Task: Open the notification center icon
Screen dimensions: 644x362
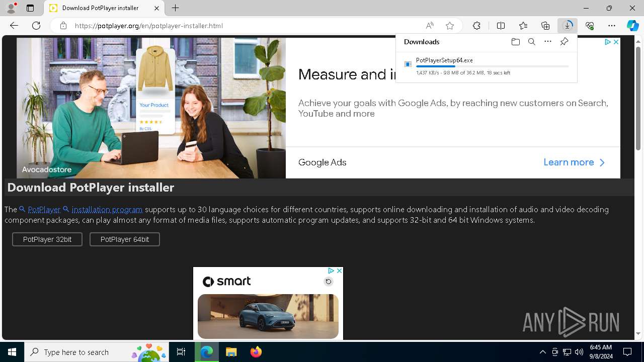Action: [x=627, y=352]
